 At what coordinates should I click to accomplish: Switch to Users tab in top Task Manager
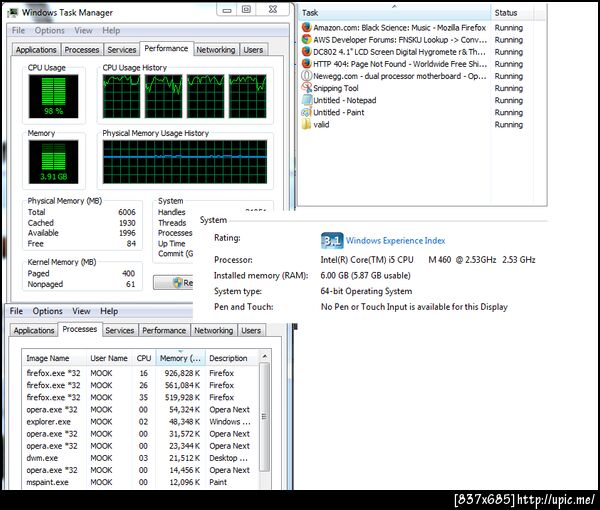253,50
